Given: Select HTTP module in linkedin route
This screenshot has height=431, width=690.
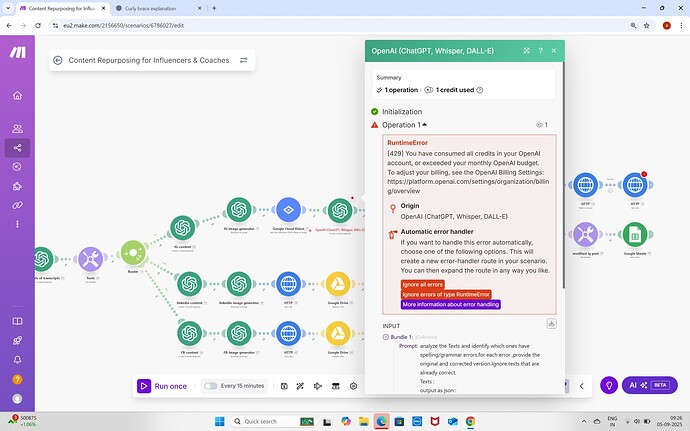Looking at the screenshot, I should pos(288,284).
